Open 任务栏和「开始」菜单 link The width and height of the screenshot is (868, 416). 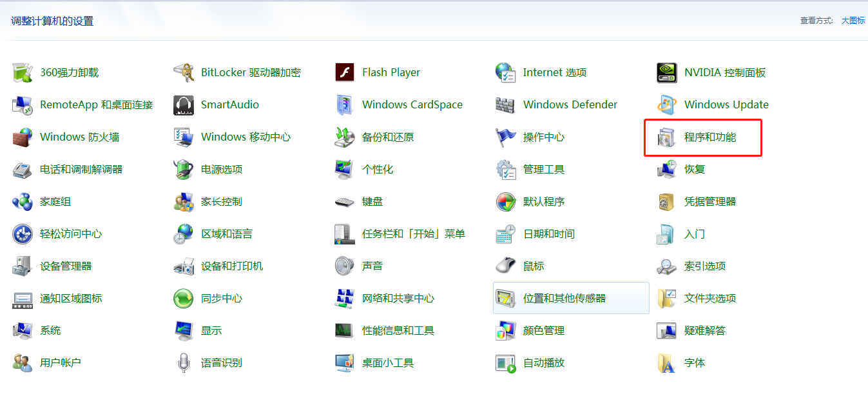[414, 234]
